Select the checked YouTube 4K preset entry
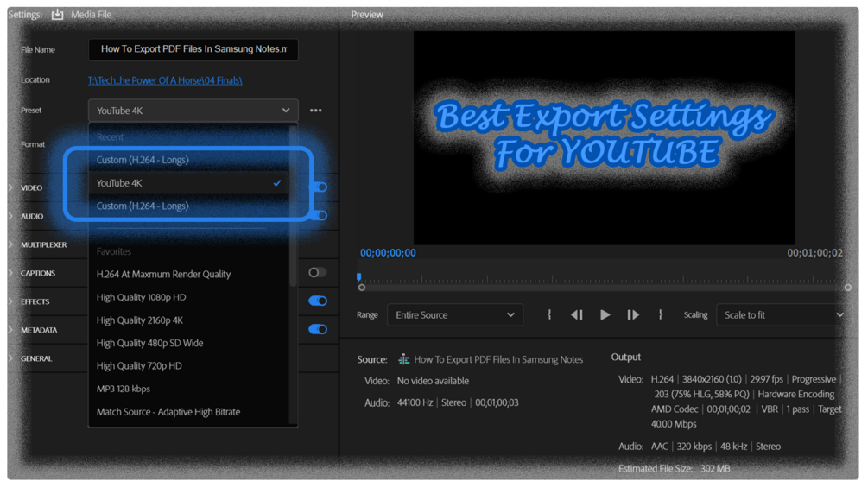868x488 pixels. point(189,183)
